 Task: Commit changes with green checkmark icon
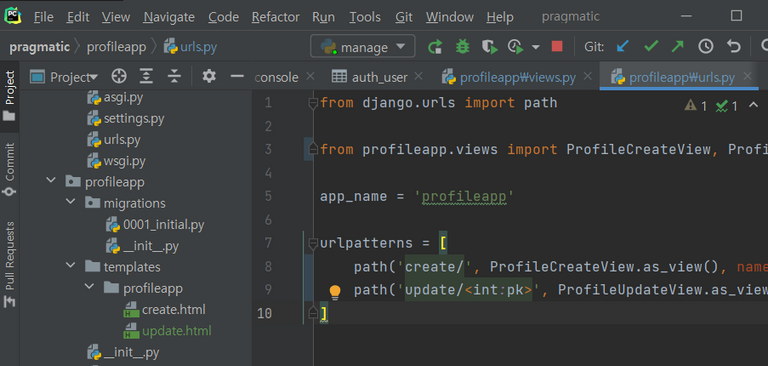click(x=651, y=47)
